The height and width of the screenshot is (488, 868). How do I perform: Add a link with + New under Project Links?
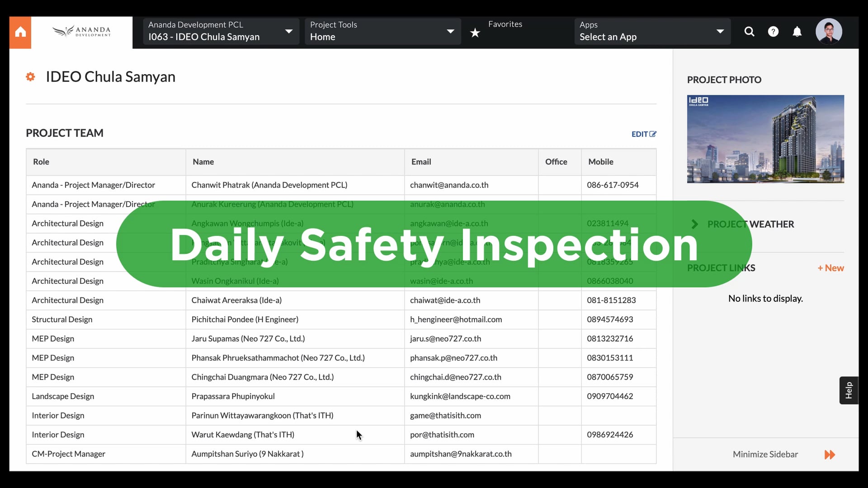(830, 268)
